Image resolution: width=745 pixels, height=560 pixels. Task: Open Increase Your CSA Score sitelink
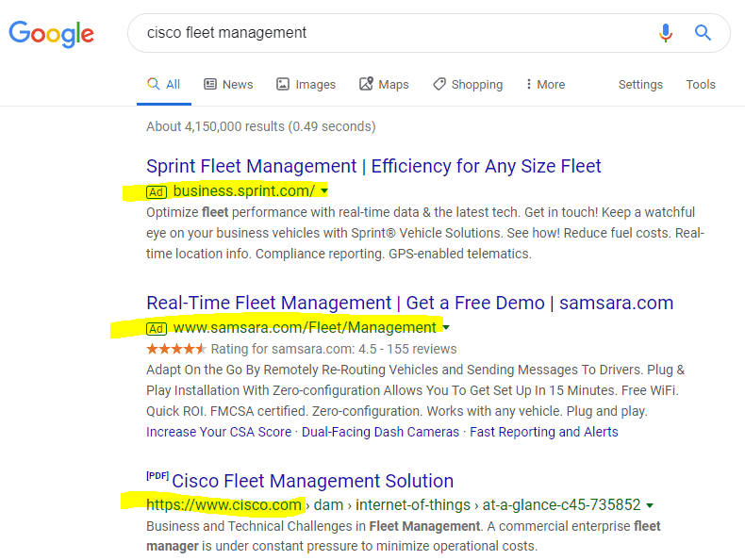coord(219,432)
